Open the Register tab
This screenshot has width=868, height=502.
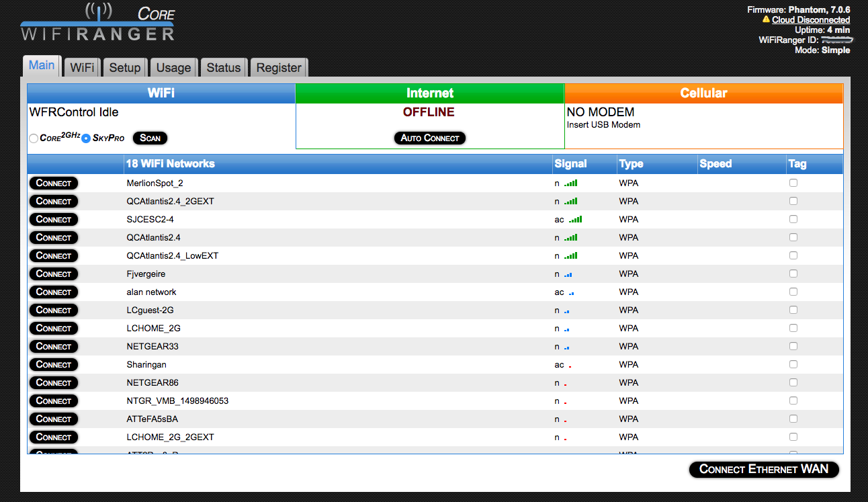(x=279, y=67)
